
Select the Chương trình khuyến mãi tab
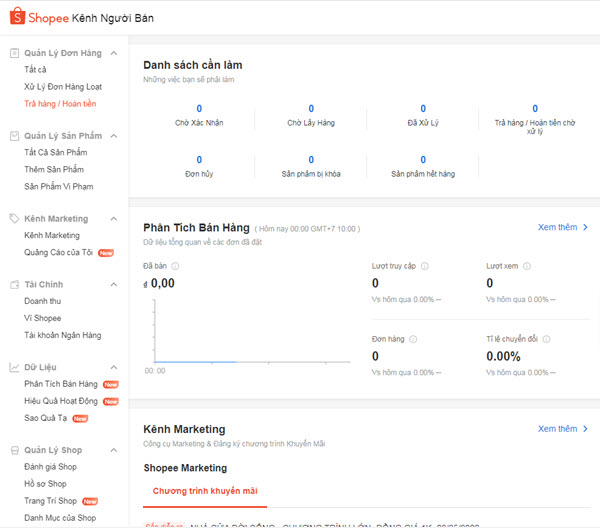coord(205,491)
